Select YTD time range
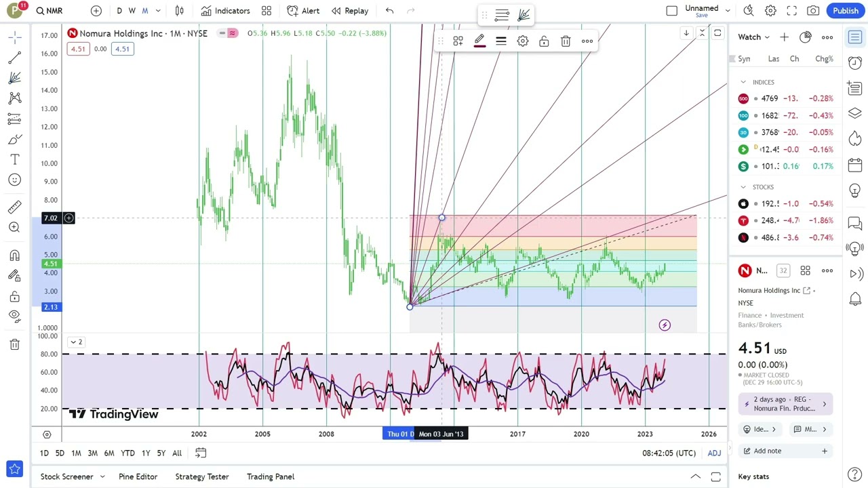This screenshot has height=488, width=868. click(127, 453)
